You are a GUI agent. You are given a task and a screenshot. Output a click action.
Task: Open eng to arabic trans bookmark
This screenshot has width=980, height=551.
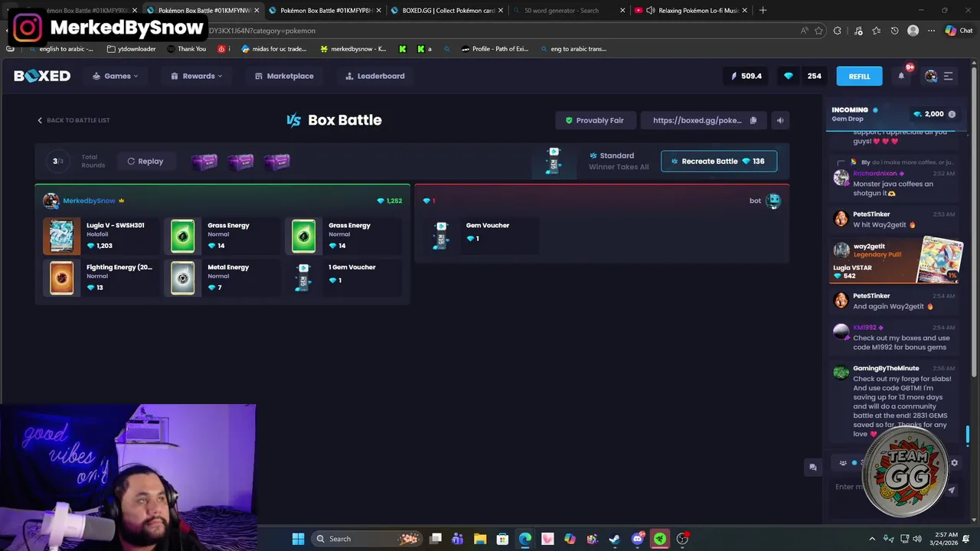pos(573,49)
